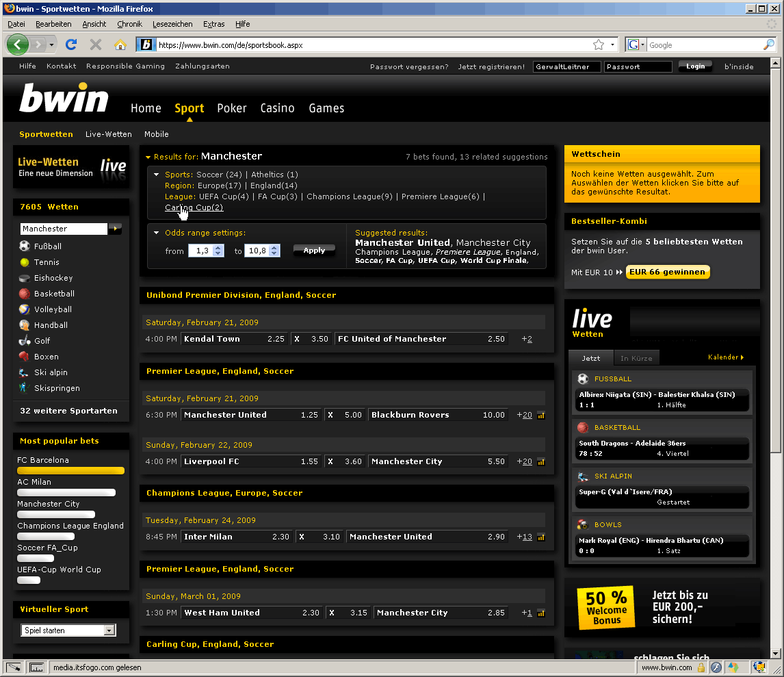Click the Basketball icon in the sports list

(25, 293)
